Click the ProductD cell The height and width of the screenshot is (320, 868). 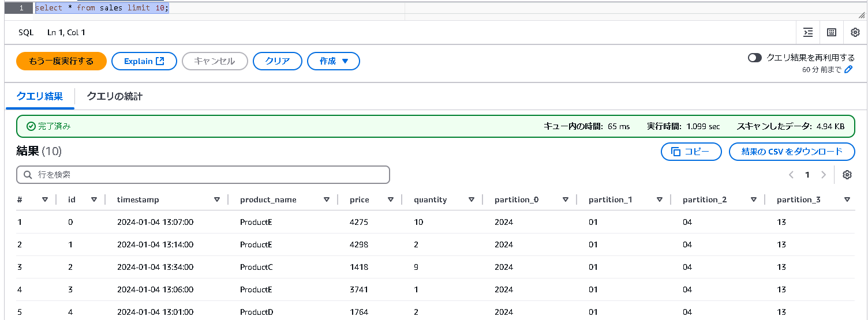(256, 312)
